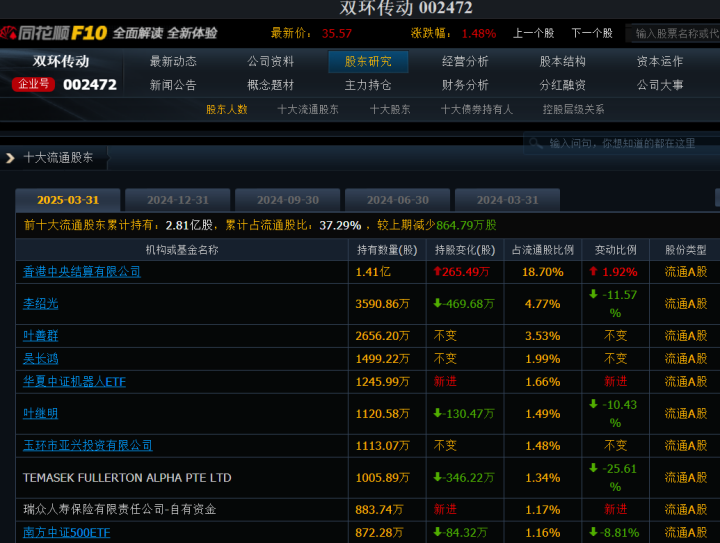Click the 1.48% change percentage
Image resolution: width=720 pixels, height=543 pixels.
pos(479,34)
